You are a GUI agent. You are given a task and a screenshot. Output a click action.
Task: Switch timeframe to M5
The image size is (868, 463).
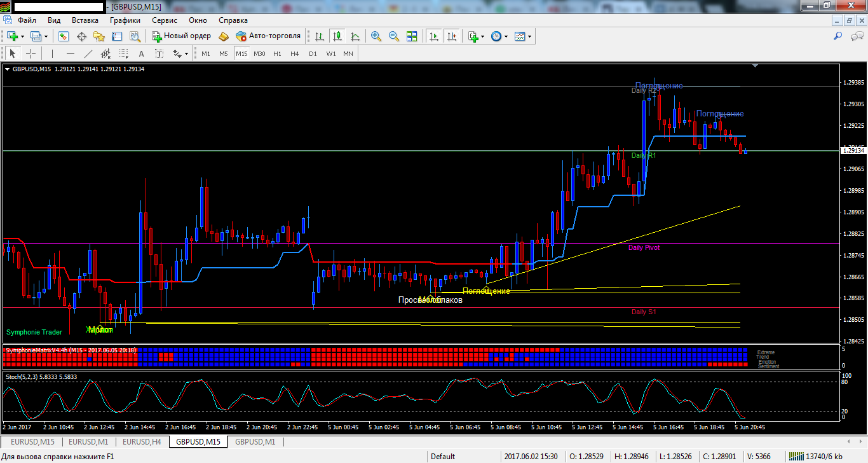coord(224,53)
